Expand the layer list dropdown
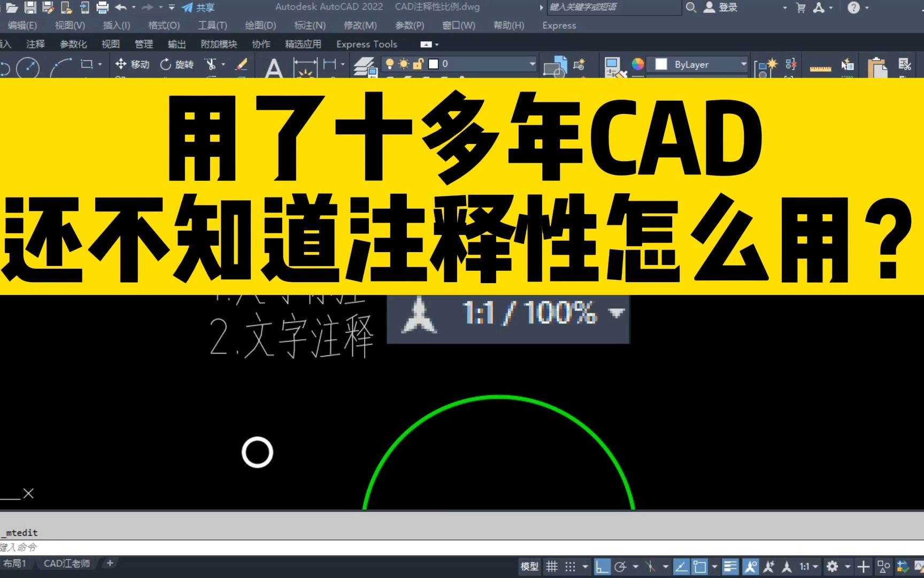Screen dimensions: 924x578 (x=532, y=64)
